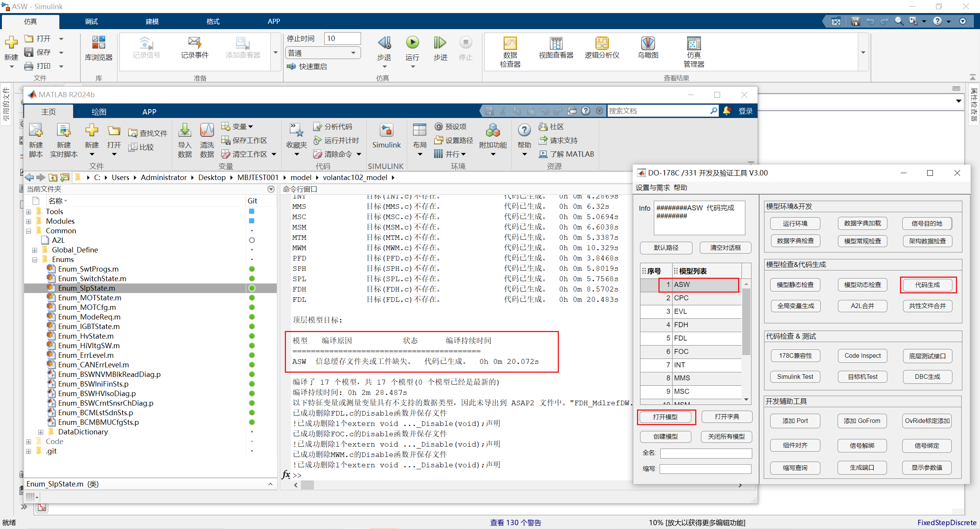Click back arrow in MATLAB address bar
The image size is (980, 529).
click(29, 177)
